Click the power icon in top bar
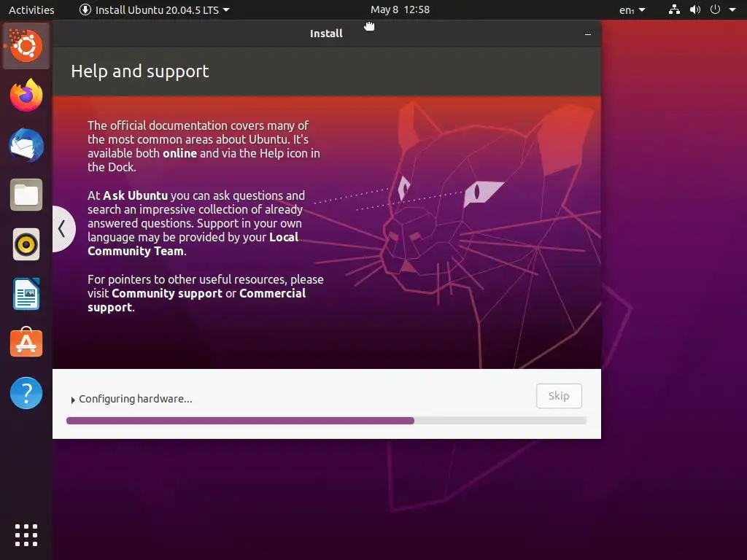This screenshot has height=560, width=747. click(x=715, y=9)
